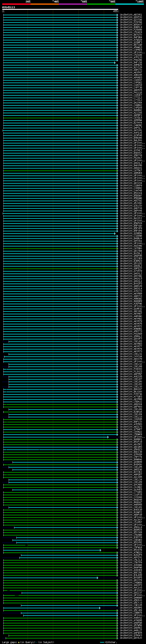Select the UniRef100_Q6Y204 label
The height and width of the screenshot is (644, 146).
pyautogui.click(x=131, y=183)
